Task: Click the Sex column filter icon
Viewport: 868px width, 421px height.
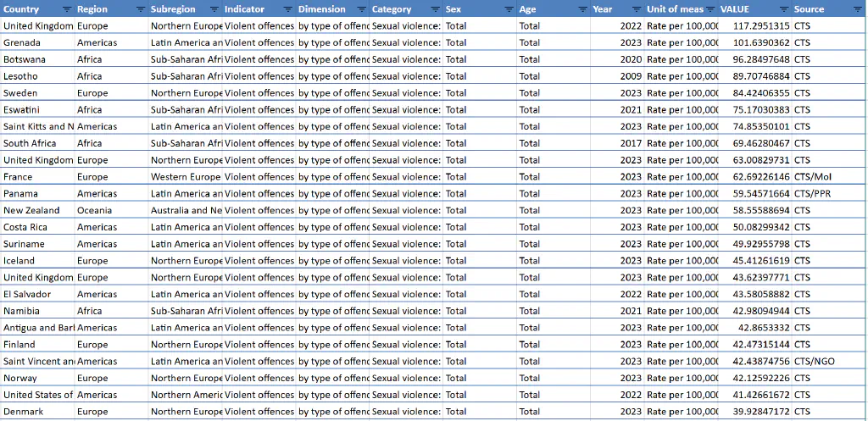Action: tap(509, 9)
